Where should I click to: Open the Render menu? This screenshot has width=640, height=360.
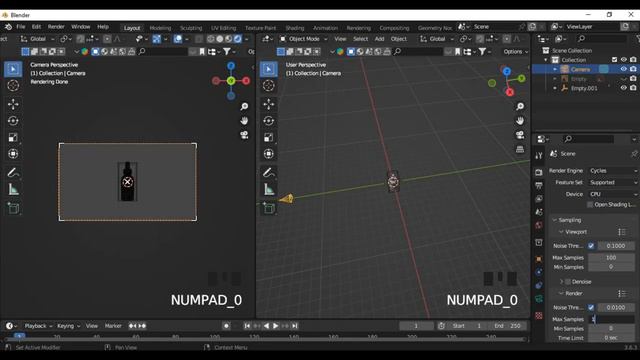pyautogui.click(x=56, y=27)
